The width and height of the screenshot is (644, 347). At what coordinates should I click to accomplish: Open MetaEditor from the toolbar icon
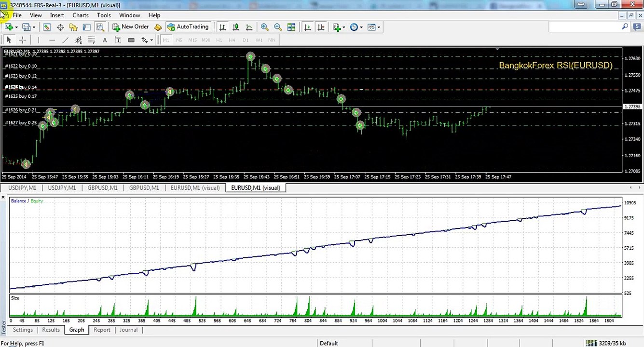point(158,27)
